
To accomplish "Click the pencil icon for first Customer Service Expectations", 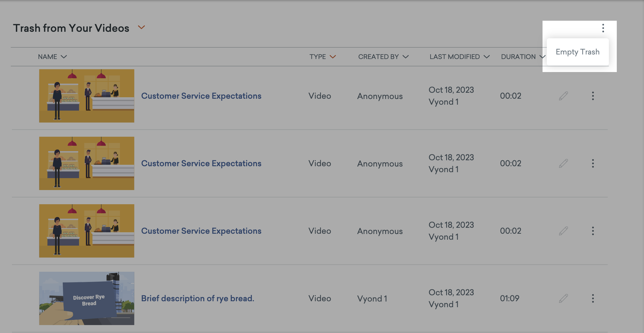I will [563, 96].
